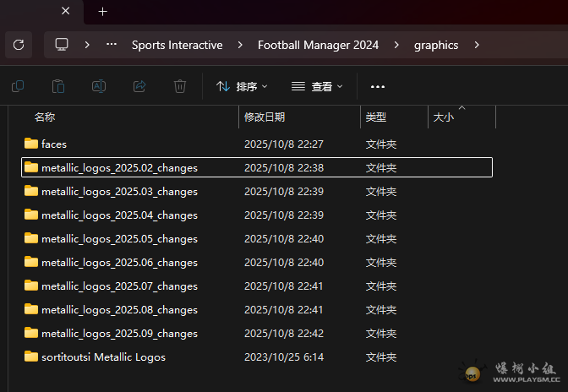Select metallic_logos_2025.02_changes folder icon

click(31, 167)
